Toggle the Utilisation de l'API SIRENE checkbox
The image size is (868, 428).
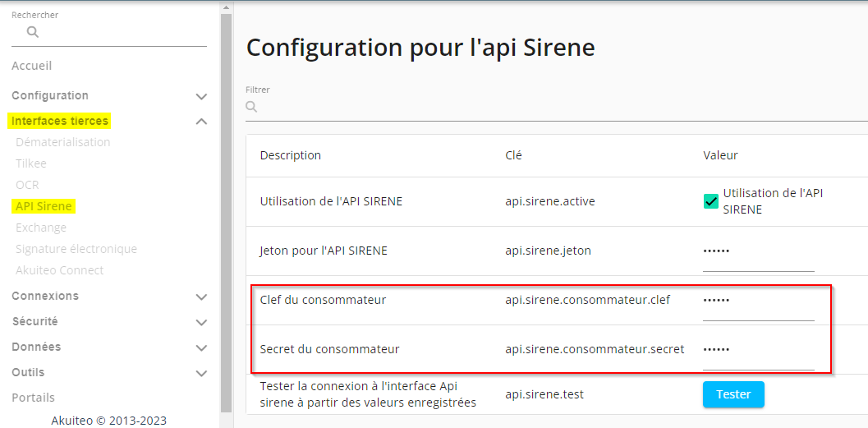pyautogui.click(x=711, y=201)
